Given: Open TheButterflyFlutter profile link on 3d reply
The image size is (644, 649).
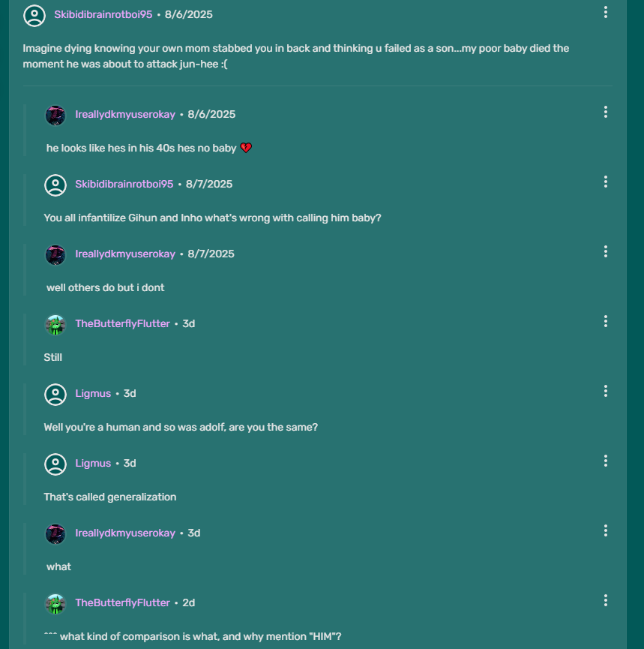Looking at the screenshot, I should coord(122,324).
